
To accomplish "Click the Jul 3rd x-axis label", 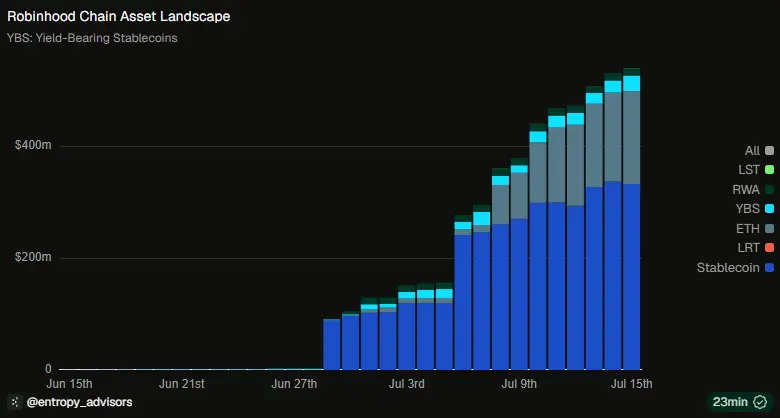I will tap(406, 384).
